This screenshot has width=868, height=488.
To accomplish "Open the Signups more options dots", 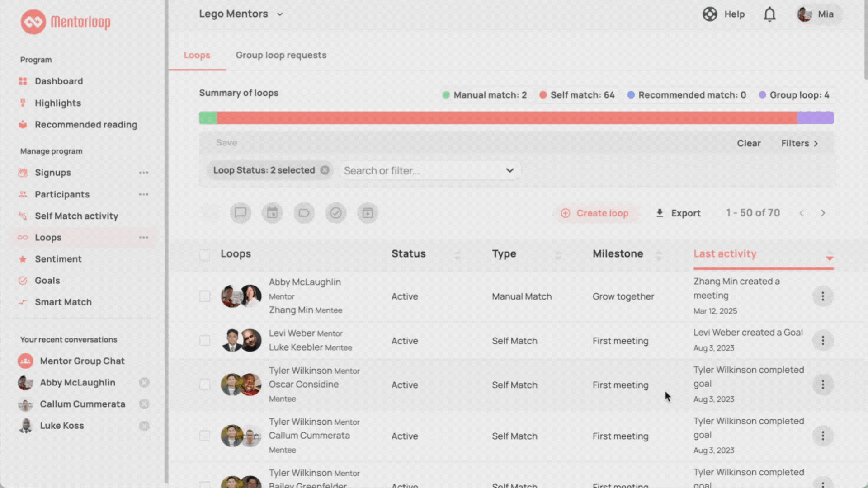I will click(x=144, y=173).
